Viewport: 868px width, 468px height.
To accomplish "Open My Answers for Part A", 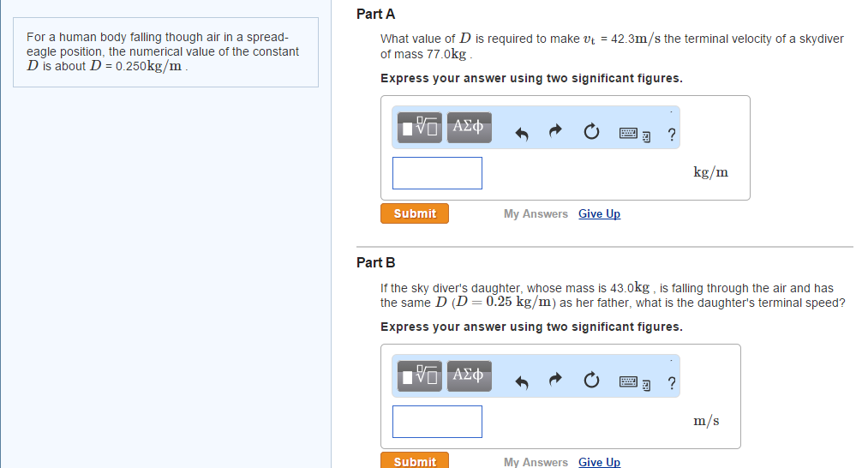I will coord(536,214).
